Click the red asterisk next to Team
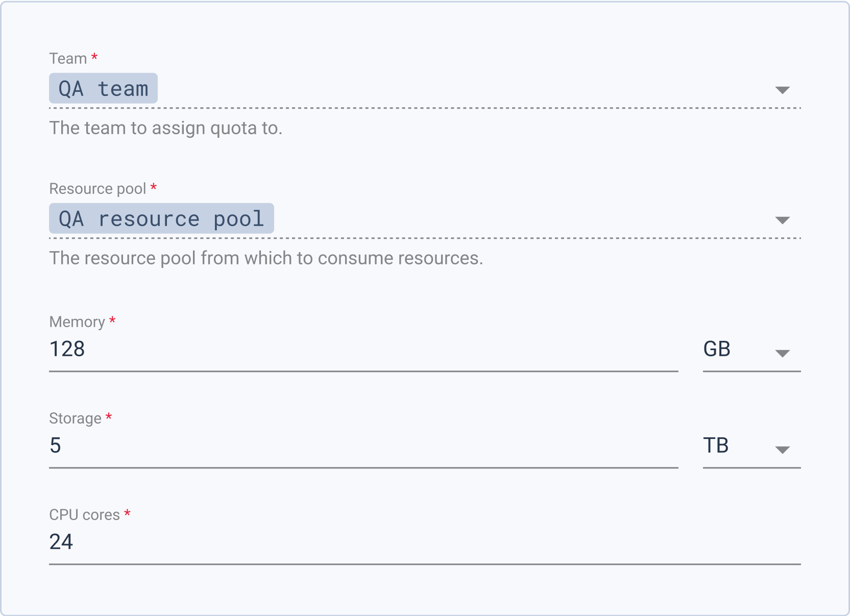Image resolution: width=850 pixels, height=616 pixels. click(94, 57)
